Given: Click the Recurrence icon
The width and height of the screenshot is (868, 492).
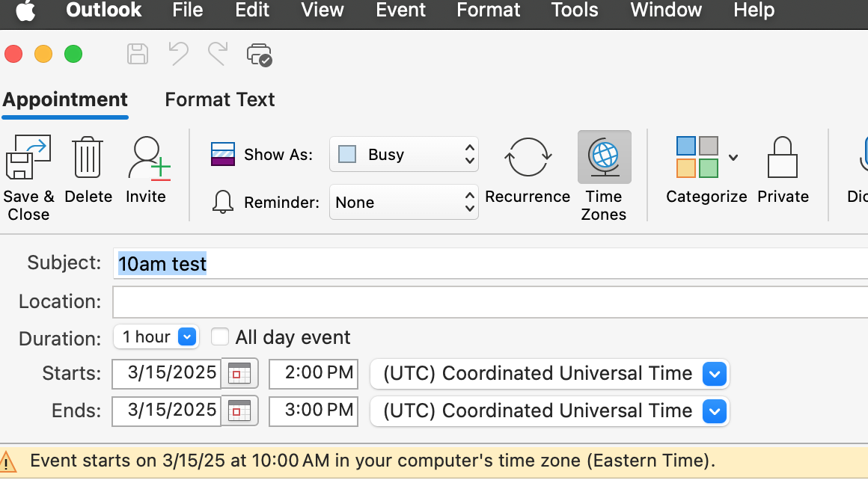Looking at the screenshot, I should click(x=528, y=157).
